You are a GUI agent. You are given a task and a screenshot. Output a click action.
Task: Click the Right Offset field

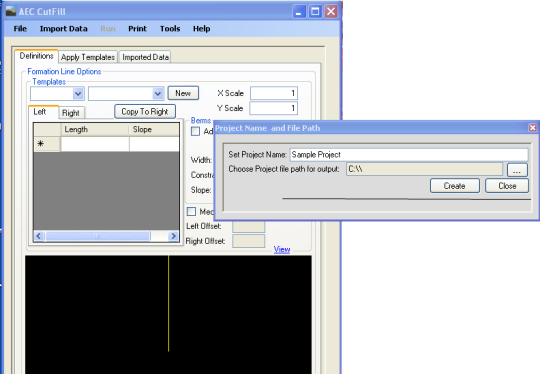(249, 241)
